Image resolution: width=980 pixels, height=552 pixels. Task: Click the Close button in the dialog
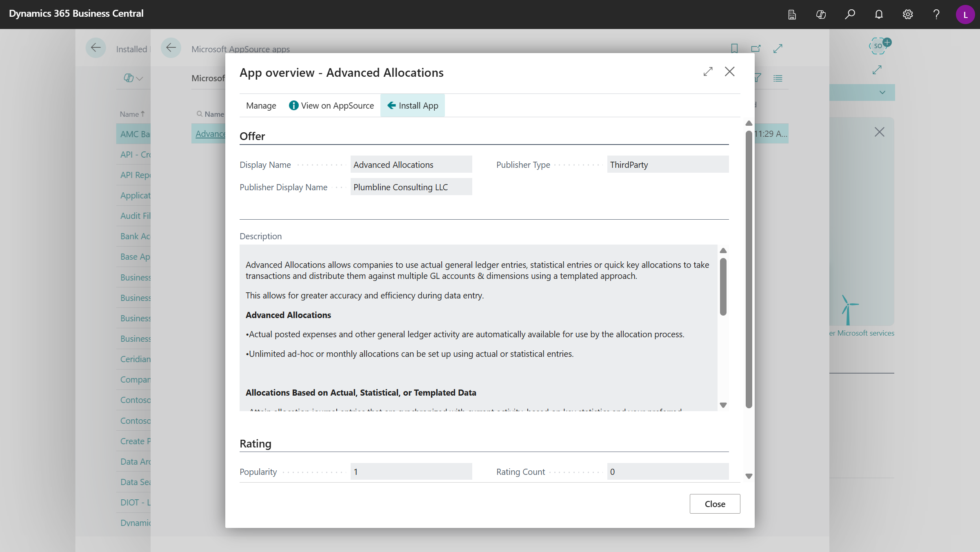(x=714, y=503)
